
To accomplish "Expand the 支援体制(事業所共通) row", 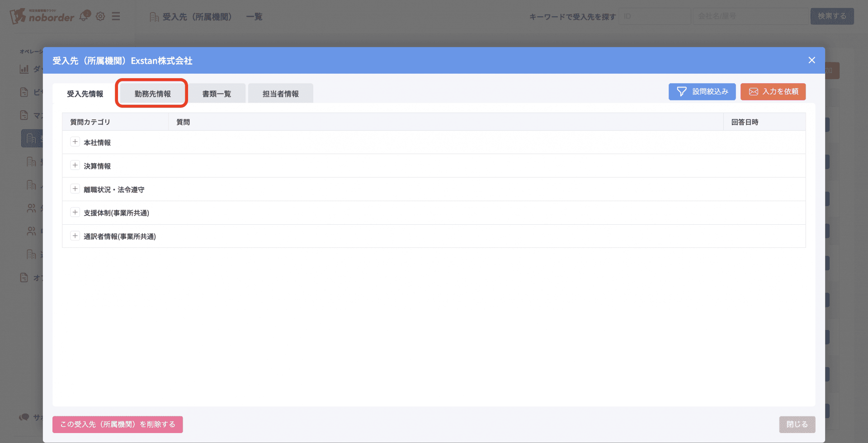I will pyautogui.click(x=75, y=212).
